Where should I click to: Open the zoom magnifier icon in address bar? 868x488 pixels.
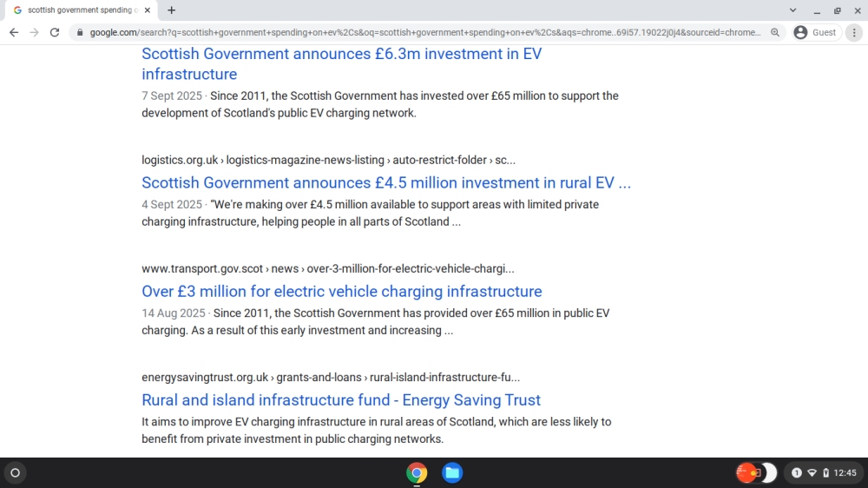pos(775,33)
